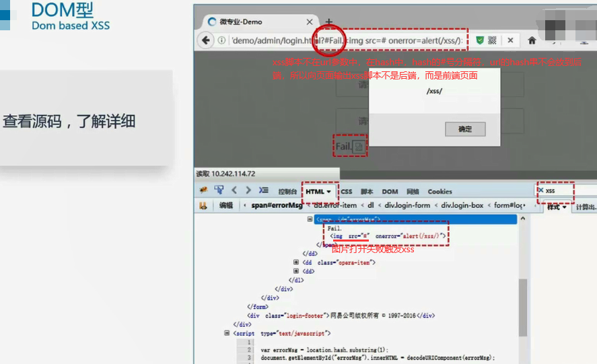Click the closing form tag line
The width and height of the screenshot is (597, 364).
(x=258, y=307)
